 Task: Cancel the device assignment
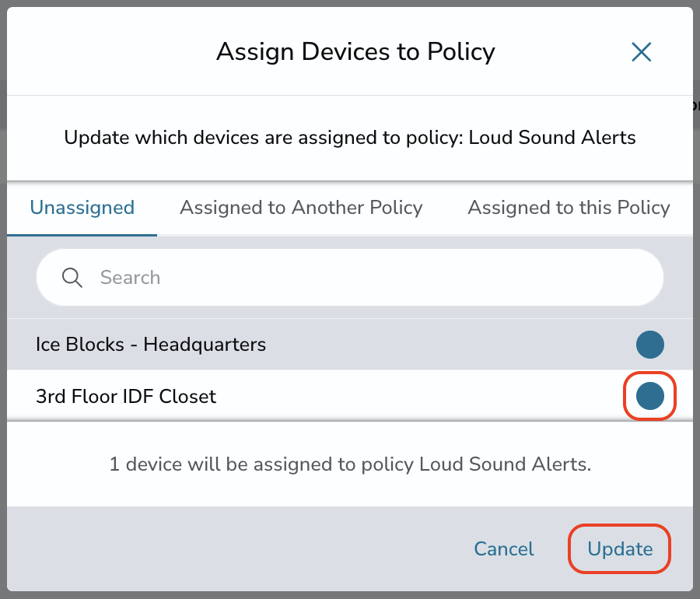pyautogui.click(x=504, y=549)
